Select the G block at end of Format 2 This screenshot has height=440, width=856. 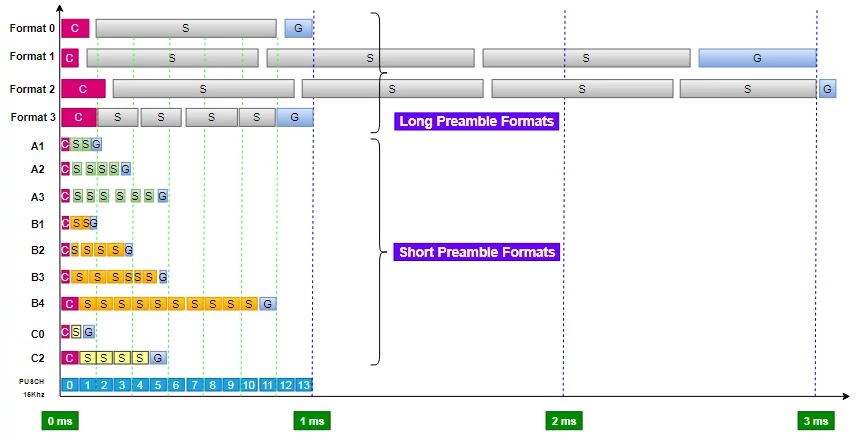827,89
